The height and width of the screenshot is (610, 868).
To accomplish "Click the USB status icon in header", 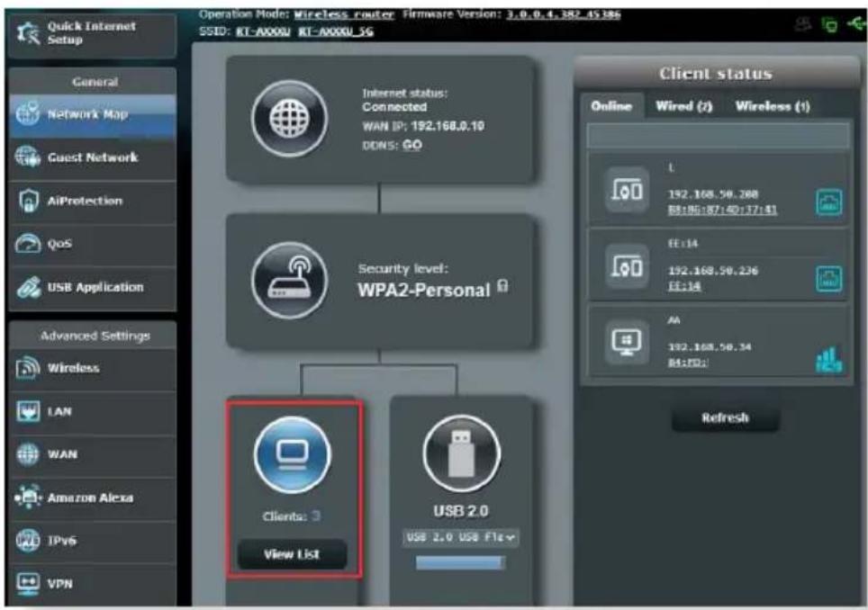I will (x=855, y=23).
